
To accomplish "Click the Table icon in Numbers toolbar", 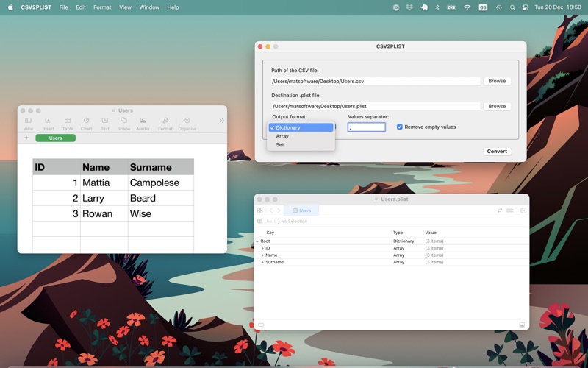I will (x=68, y=121).
